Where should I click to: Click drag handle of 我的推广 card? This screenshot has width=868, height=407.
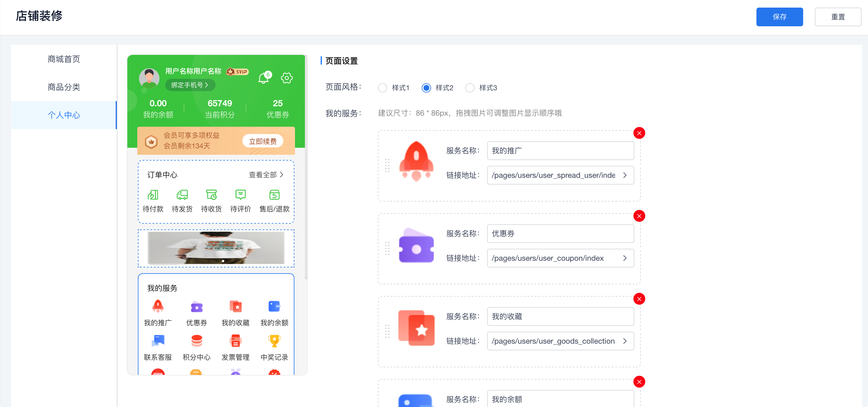tap(387, 166)
